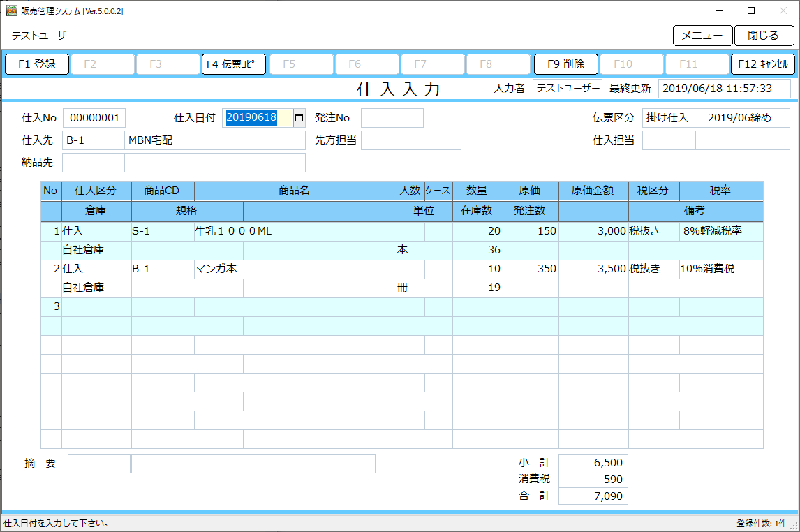Screen dimensions: 800x532
Task: Click the 販売管理システム app icon in title bar
Action: coord(11,10)
